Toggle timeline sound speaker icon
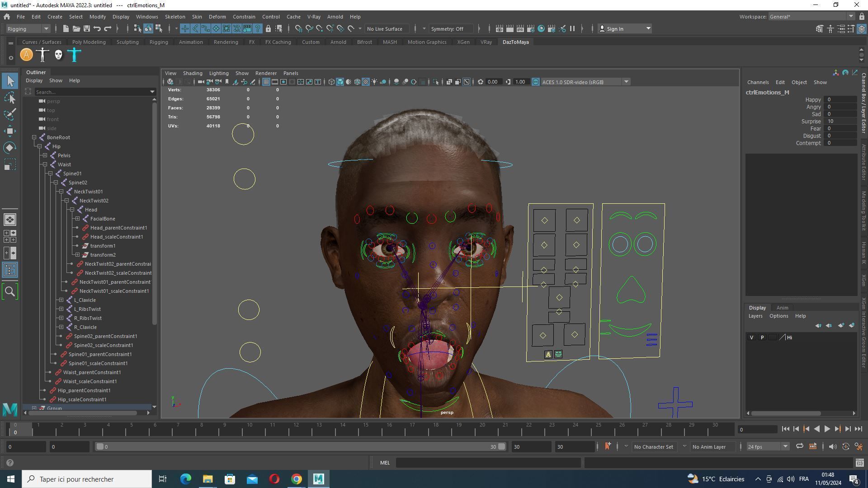Screen dimensions: 868x488 (833, 447)
